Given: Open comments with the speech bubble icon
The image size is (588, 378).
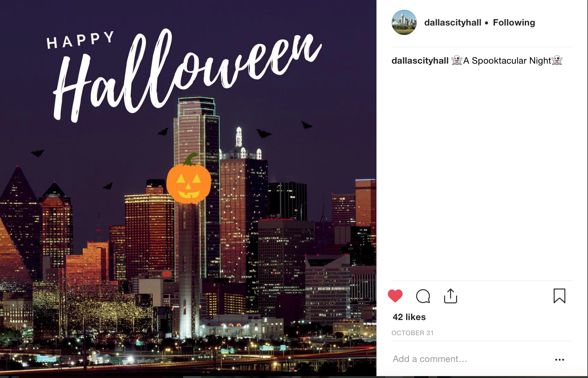Looking at the screenshot, I should 423,296.
